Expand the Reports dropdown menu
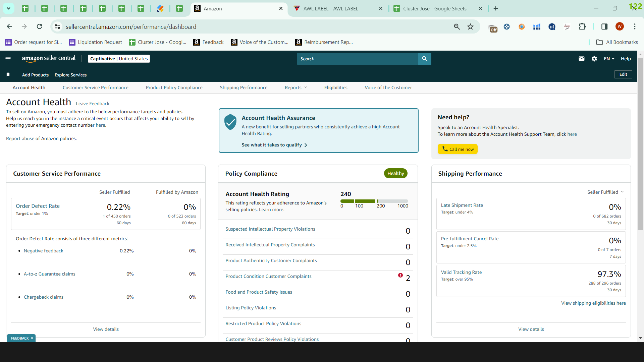This screenshot has width=644, height=362. click(296, 87)
